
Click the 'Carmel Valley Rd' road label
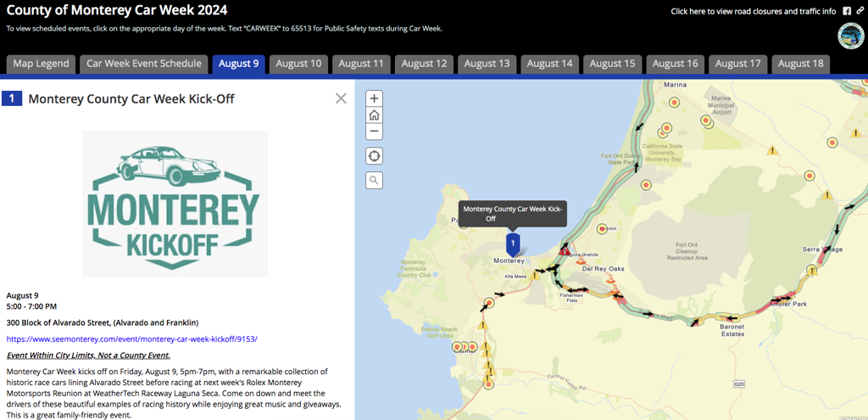click(x=566, y=381)
